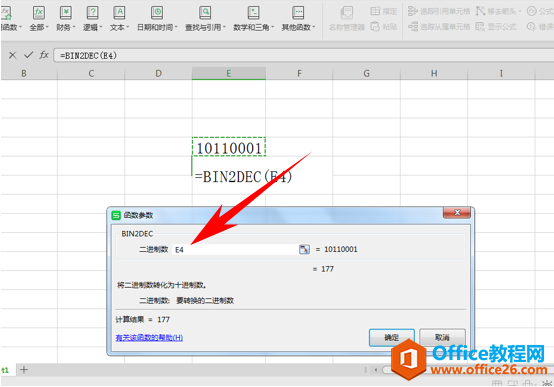Select column I header
554x387 pixels.
click(x=501, y=74)
